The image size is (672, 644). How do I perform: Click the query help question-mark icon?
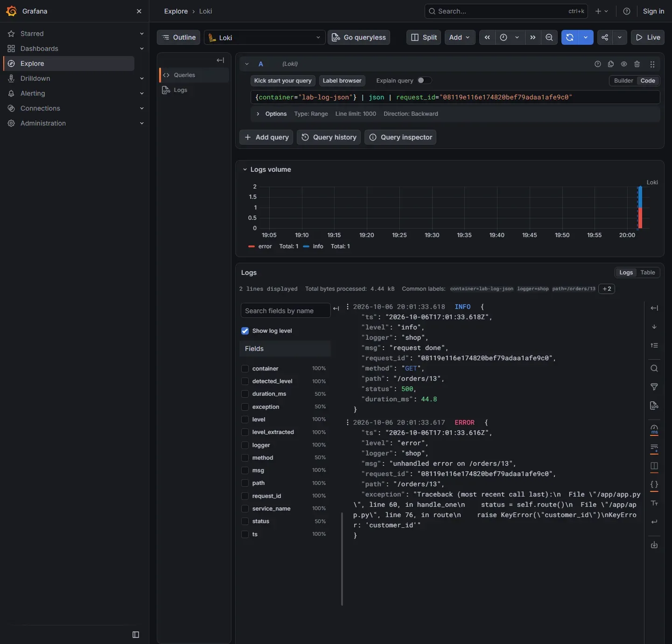[x=598, y=64]
